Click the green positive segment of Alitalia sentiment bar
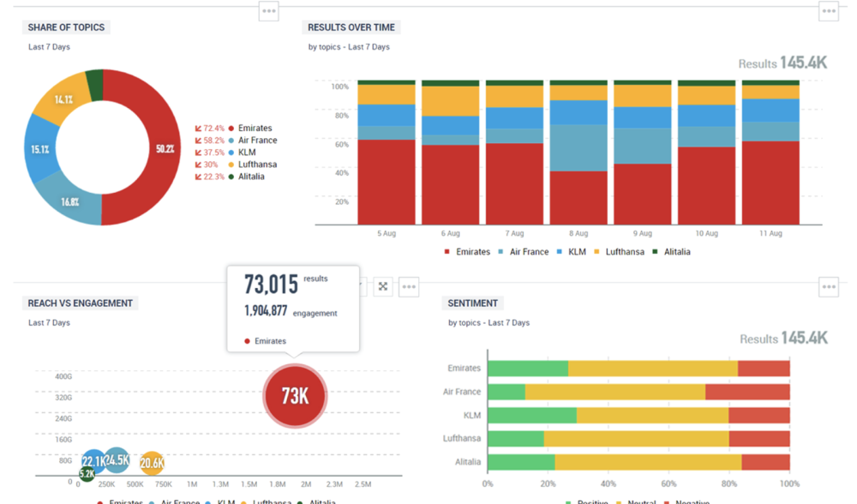 coord(521,462)
